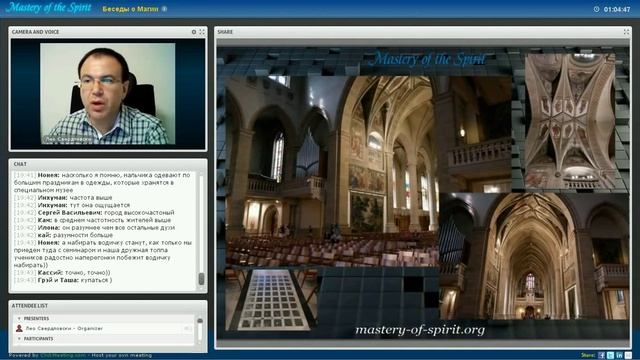This screenshot has width=640, height=360.
Task: Collapse the Participants group
Action: (19, 339)
